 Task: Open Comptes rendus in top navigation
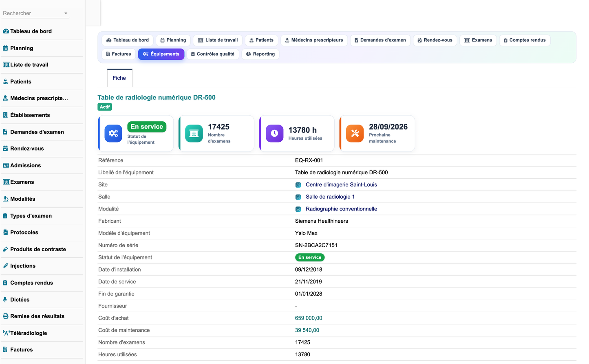[525, 40]
